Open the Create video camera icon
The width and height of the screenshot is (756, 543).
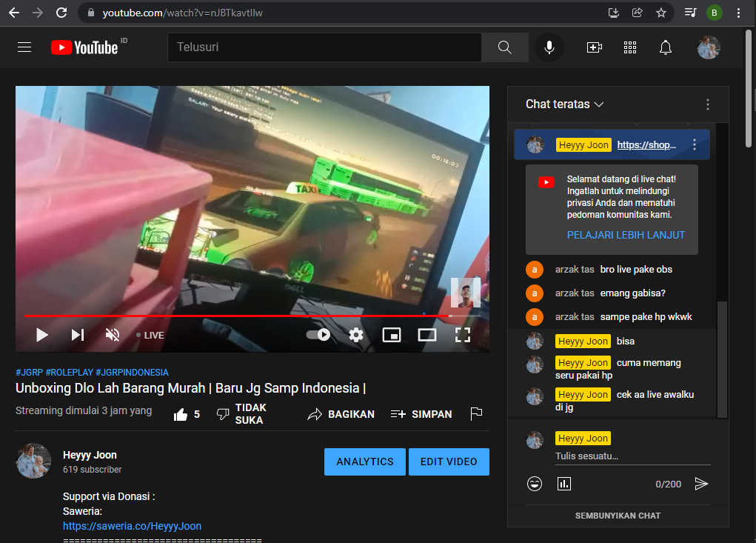(x=594, y=47)
